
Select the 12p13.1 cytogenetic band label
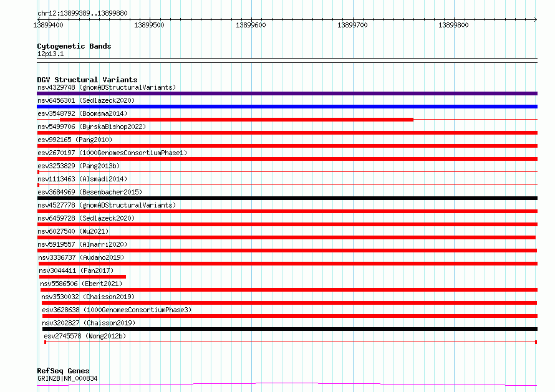(x=51, y=54)
